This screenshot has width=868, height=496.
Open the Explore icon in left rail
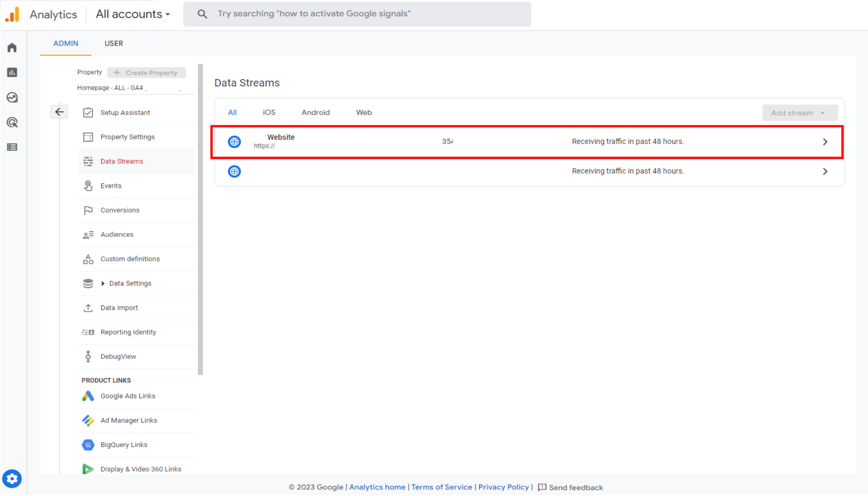[x=12, y=97]
